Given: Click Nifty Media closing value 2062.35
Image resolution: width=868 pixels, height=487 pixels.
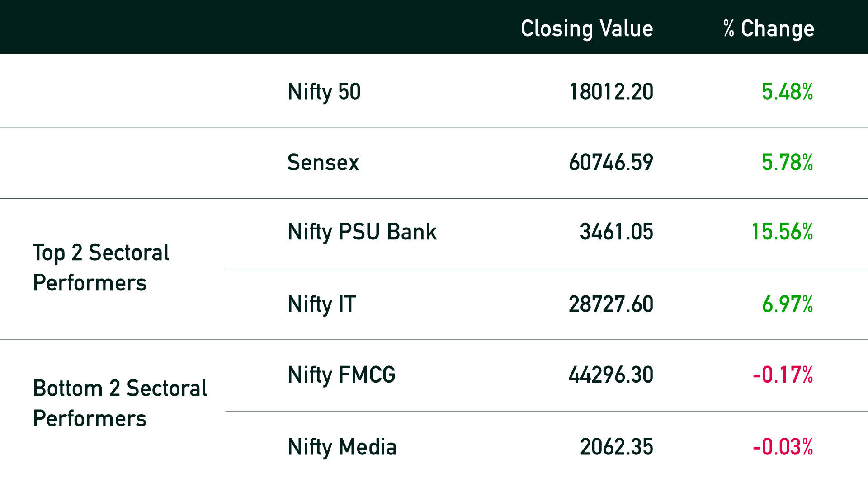Looking at the screenshot, I should pyautogui.click(x=617, y=447).
